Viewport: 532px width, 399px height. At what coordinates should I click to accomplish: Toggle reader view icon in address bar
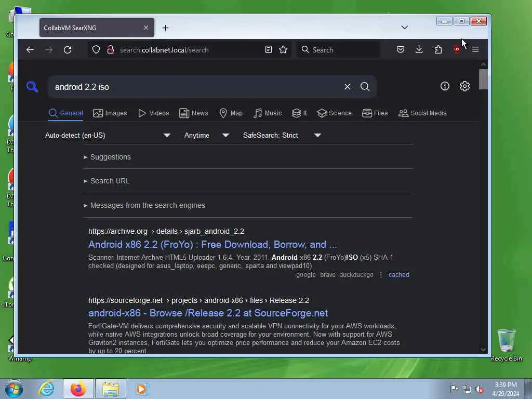pos(269,49)
